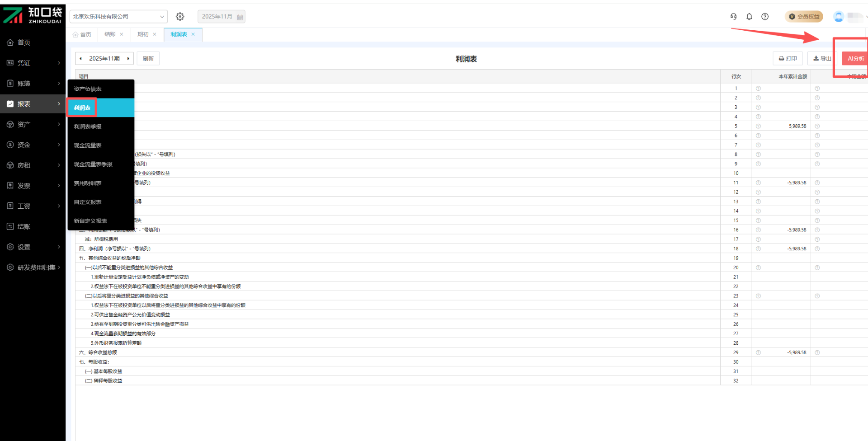Click the AI分析 button
The height and width of the screenshot is (441, 868).
pos(855,59)
